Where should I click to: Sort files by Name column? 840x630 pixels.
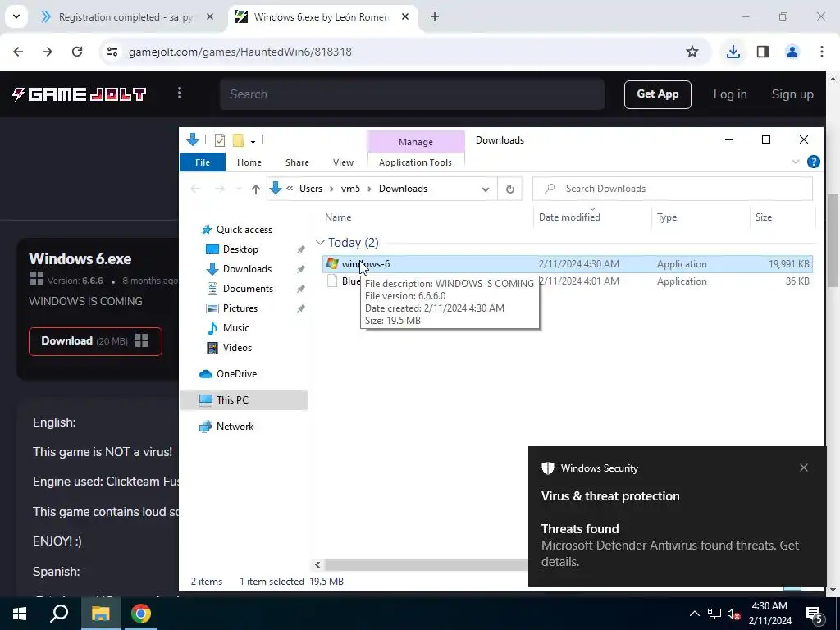tap(338, 217)
